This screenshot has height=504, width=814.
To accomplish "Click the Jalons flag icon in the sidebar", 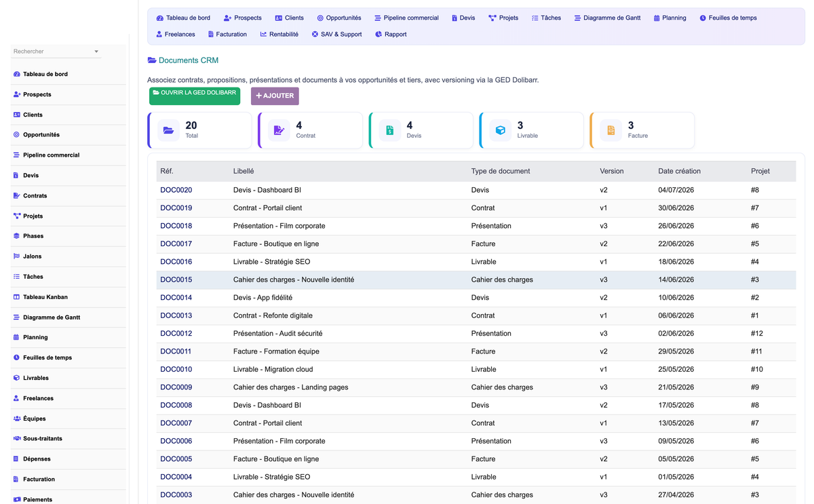I will tap(17, 256).
